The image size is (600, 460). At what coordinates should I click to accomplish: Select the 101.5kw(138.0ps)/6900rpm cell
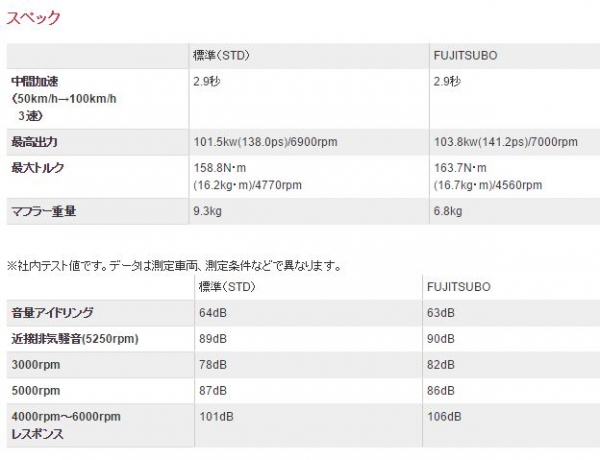pyautogui.click(x=266, y=142)
